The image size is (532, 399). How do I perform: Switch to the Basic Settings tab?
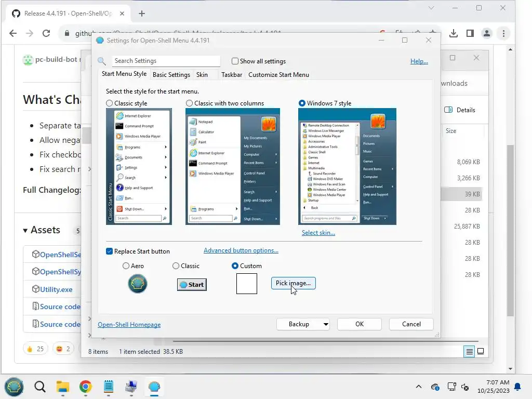pyautogui.click(x=171, y=75)
